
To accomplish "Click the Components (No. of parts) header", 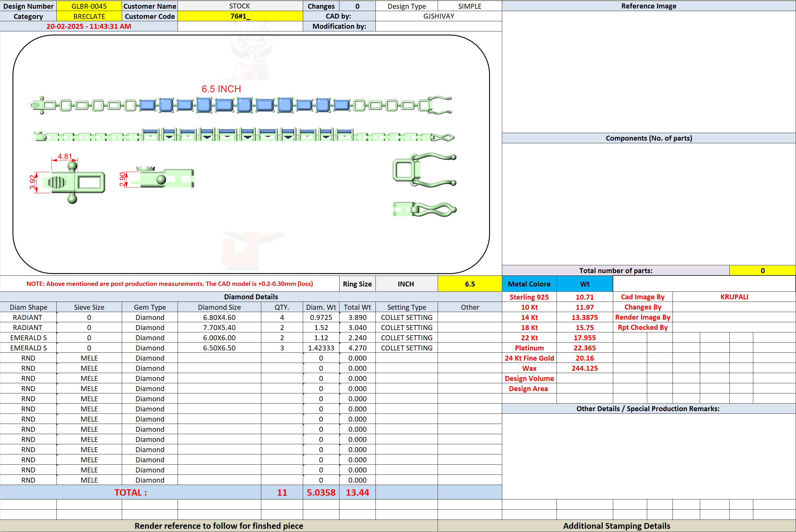I will (649, 138).
